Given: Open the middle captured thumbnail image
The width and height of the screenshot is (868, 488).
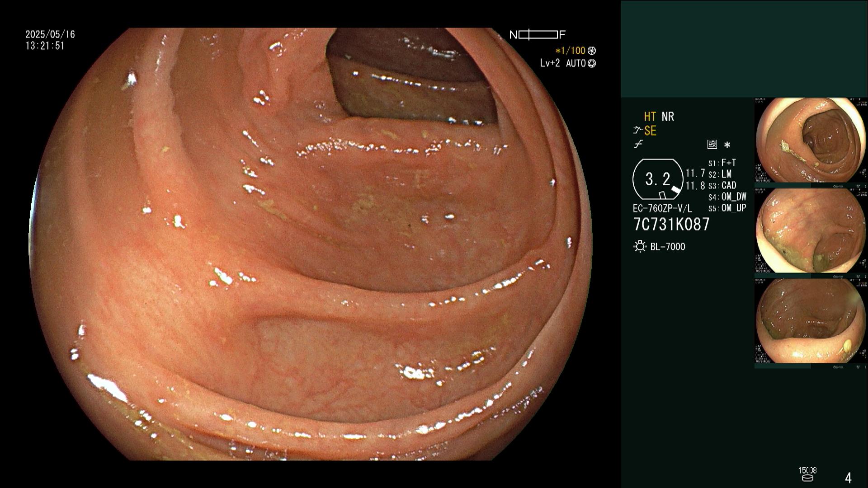Looking at the screenshot, I should tap(811, 230).
